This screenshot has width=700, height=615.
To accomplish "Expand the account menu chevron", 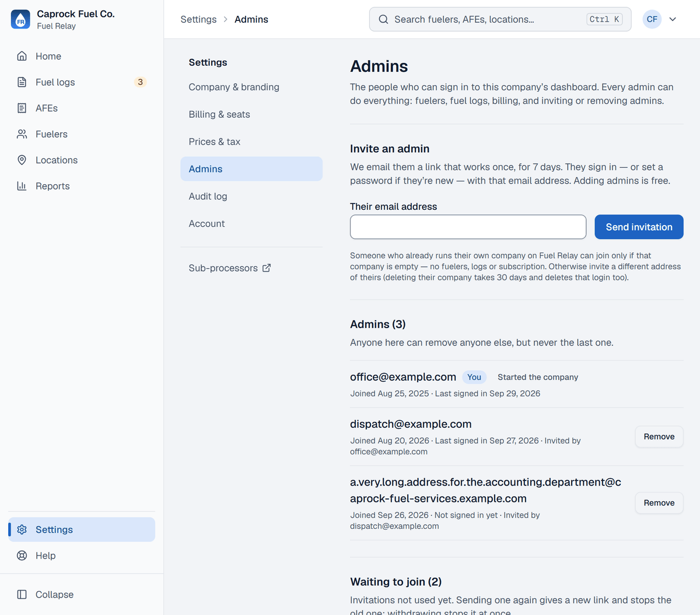I will [673, 19].
